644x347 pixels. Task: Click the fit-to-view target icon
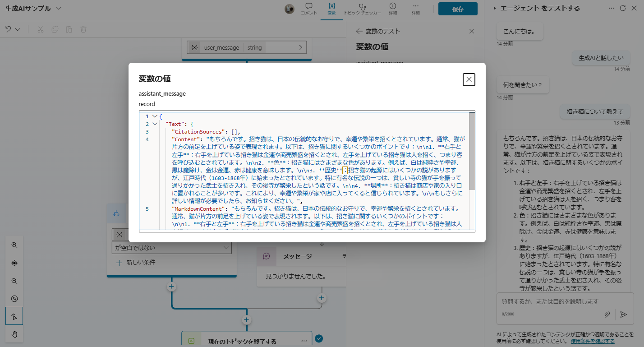click(14, 263)
